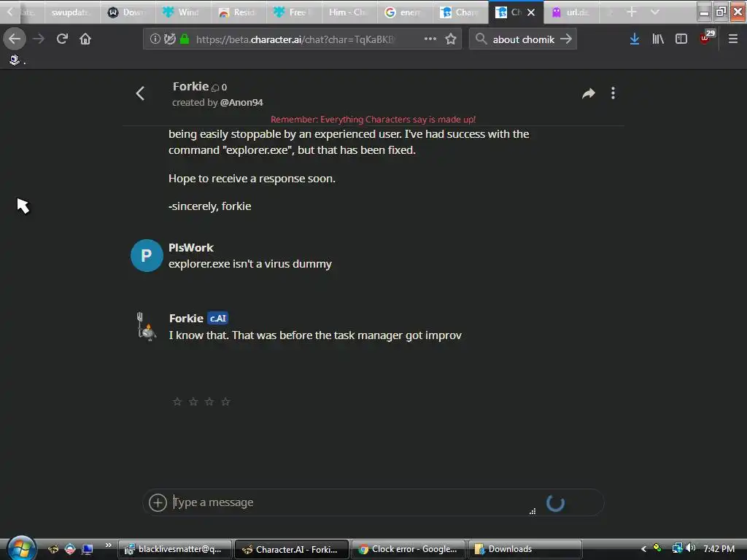Viewport: 747px width, 560px height.
Task: Click the show desktop quick launch icon
Action: (88, 549)
